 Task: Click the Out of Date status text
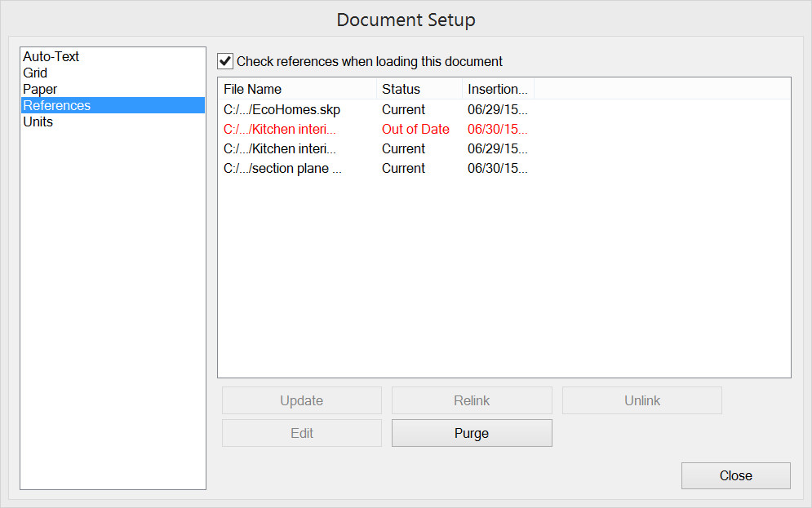[x=415, y=129]
